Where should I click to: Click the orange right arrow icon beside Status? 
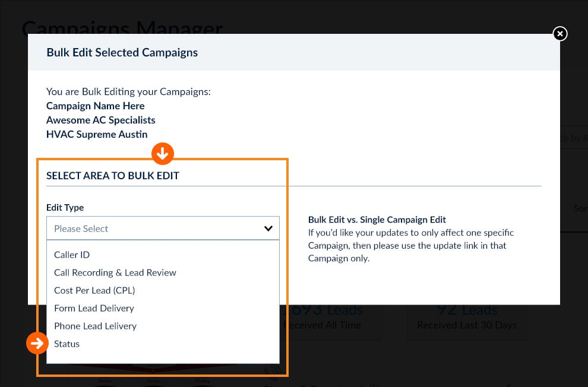37,343
